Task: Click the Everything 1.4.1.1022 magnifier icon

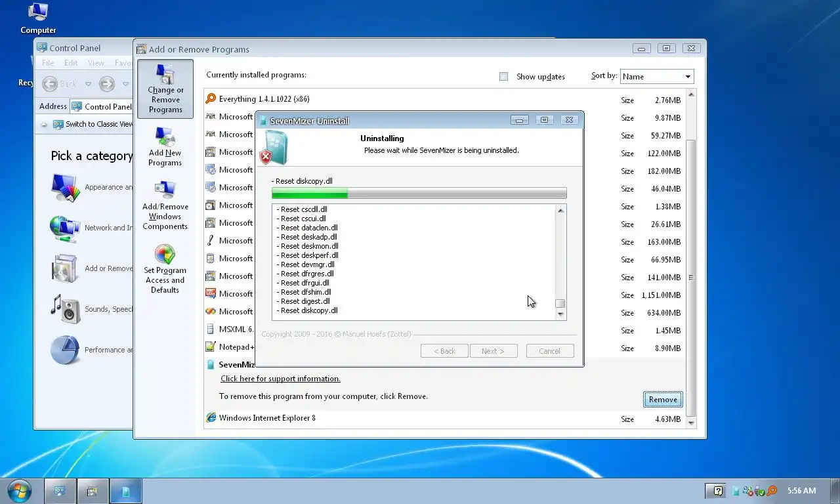Action: 211,99
